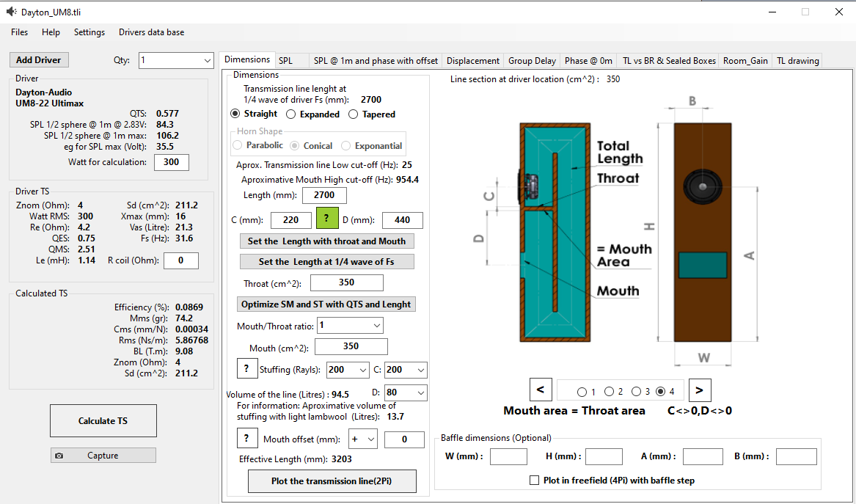Click the speaker icon in the title bar

pyautogui.click(x=12, y=12)
